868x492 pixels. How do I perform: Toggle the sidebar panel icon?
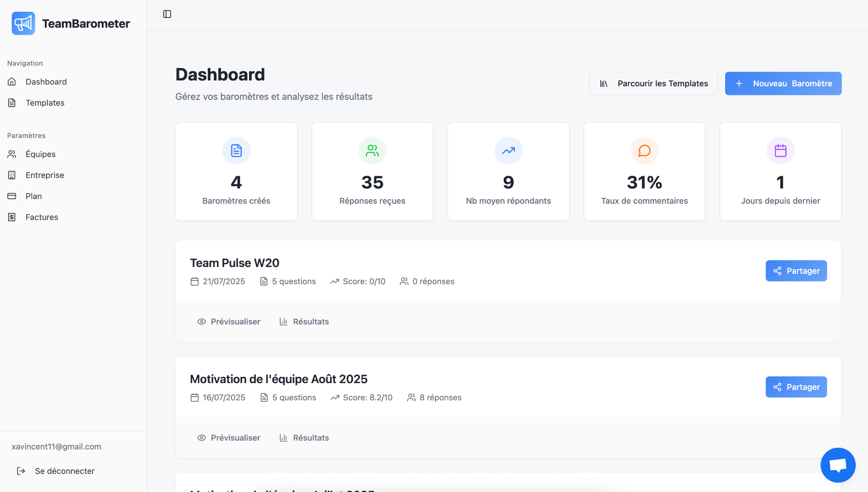coord(167,14)
